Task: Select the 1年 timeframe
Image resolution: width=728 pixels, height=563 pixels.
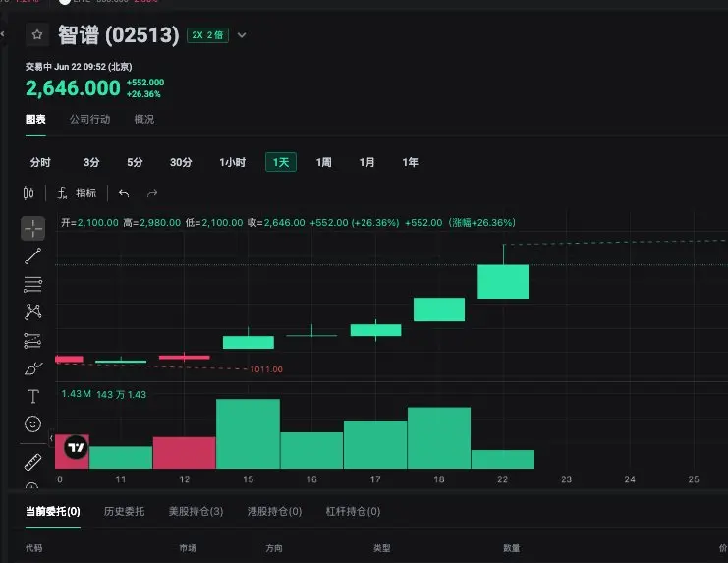Action: tap(410, 162)
